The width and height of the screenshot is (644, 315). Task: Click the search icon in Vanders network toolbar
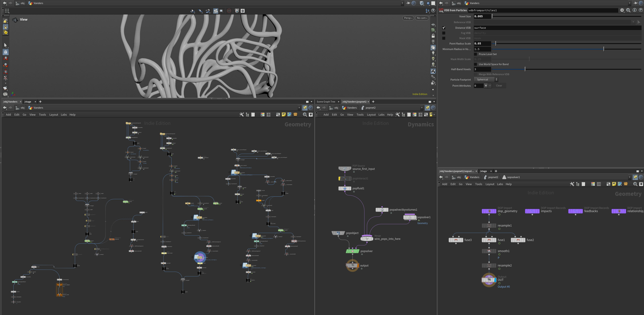tap(305, 115)
